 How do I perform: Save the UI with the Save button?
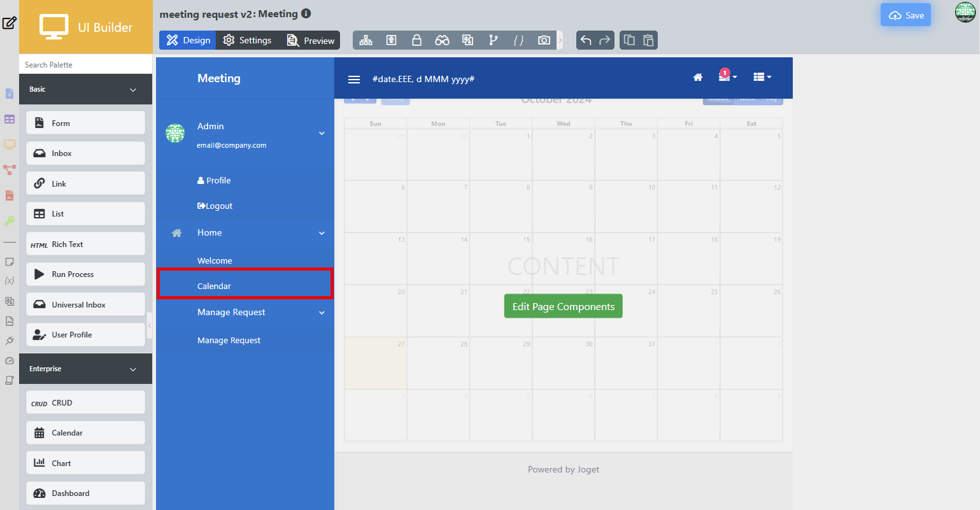click(x=905, y=15)
